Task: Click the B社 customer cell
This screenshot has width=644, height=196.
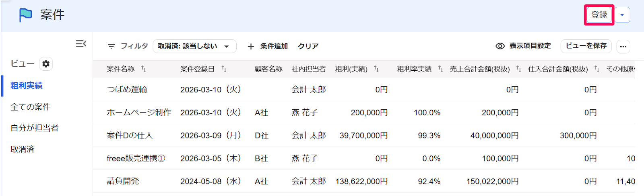Action: [x=262, y=158]
